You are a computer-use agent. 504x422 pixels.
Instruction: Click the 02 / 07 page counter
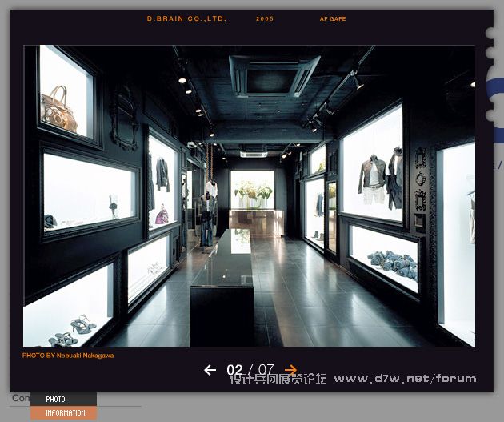click(250, 370)
